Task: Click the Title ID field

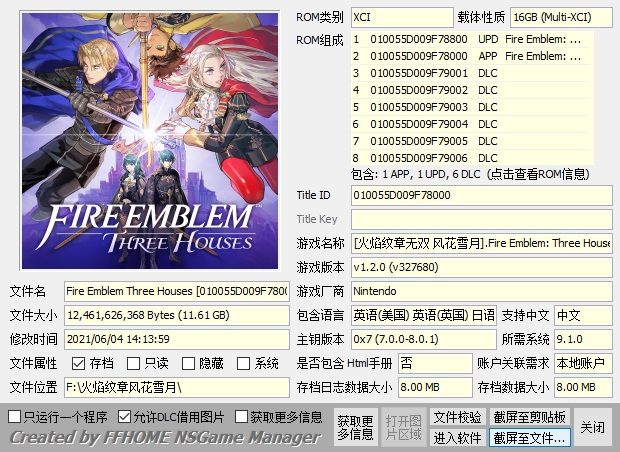Action: pos(481,195)
